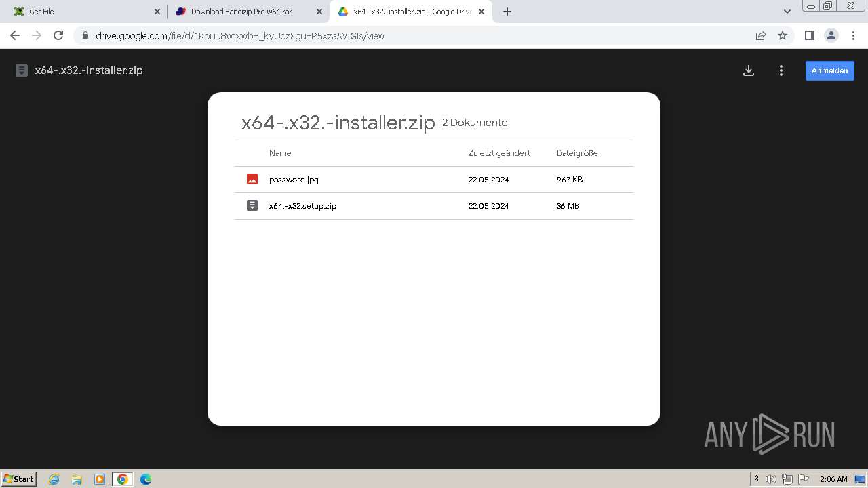
Task: Click the Dateigröße column header
Action: (x=577, y=153)
